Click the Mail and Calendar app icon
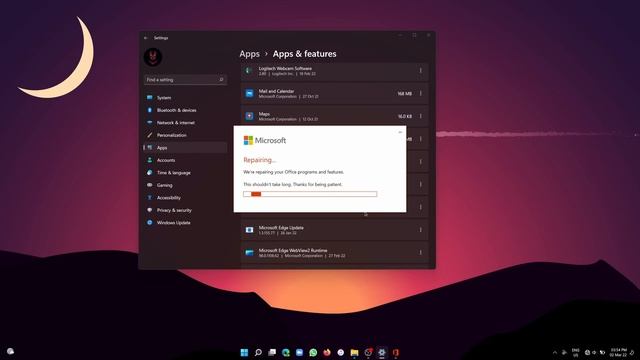Screen dimensions: 640x360 click(x=249, y=93)
